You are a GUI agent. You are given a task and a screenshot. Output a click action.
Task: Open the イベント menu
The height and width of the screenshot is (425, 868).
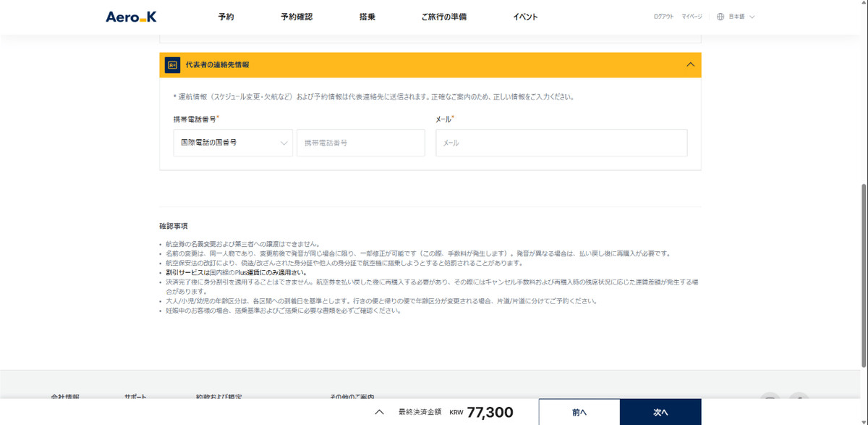526,17
